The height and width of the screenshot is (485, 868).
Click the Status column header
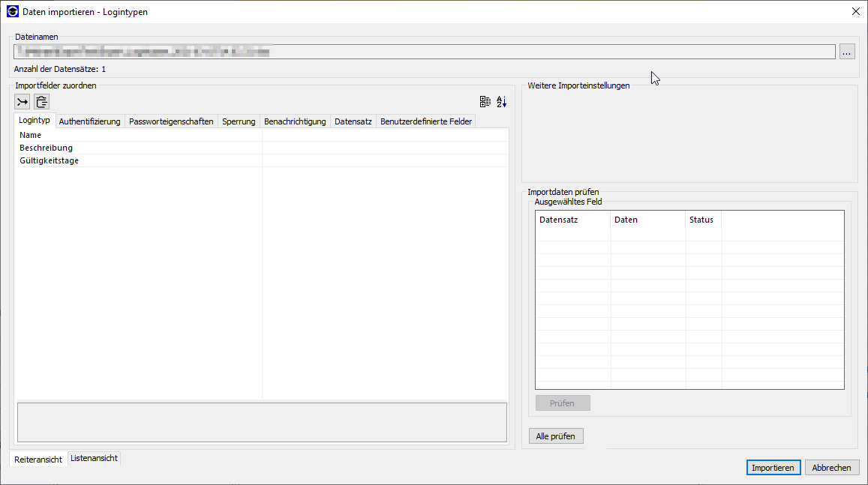pyautogui.click(x=702, y=220)
